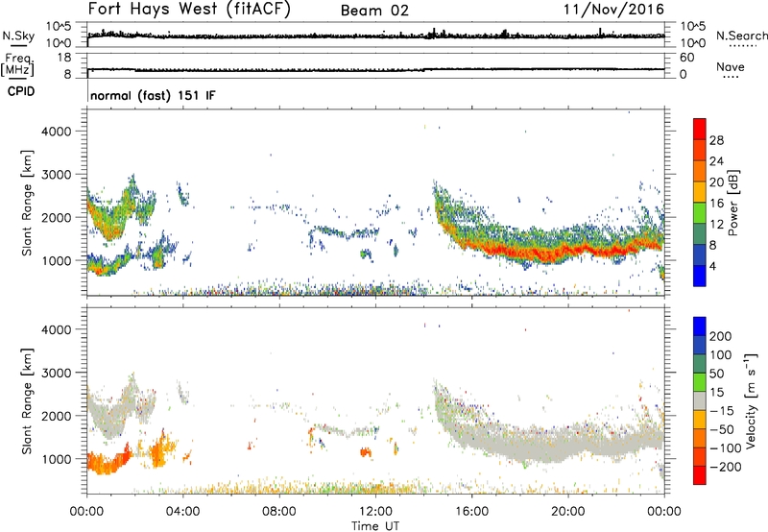The width and height of the screenshot is (768, 532).
Task: Click the "16:00" time axis label
Action: pyautogui.click(x=471, y=512)
